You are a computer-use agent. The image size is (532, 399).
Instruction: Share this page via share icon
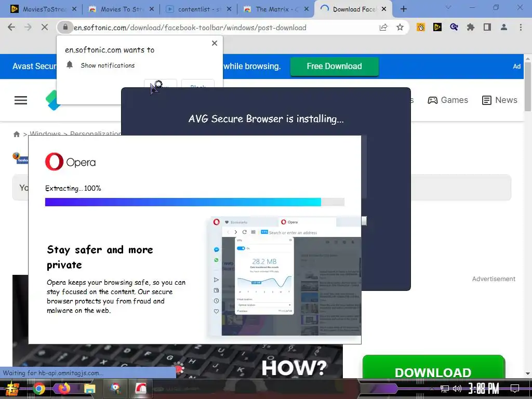coord(383,28)
